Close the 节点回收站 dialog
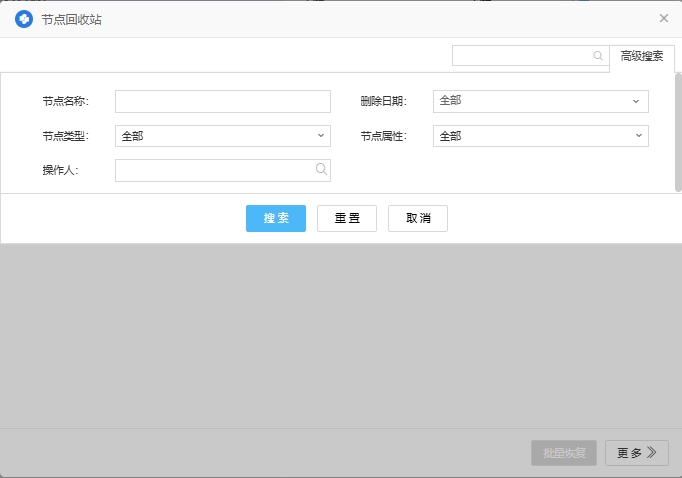Image resolution: width=682 pixels, height=478 pixels. pyautogui.click(x=664, y=18)
